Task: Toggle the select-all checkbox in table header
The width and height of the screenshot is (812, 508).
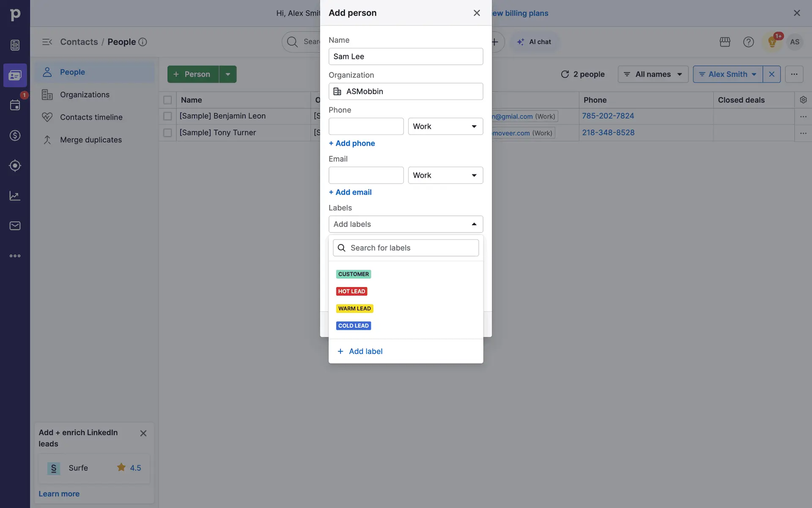Action: (167, 100)
